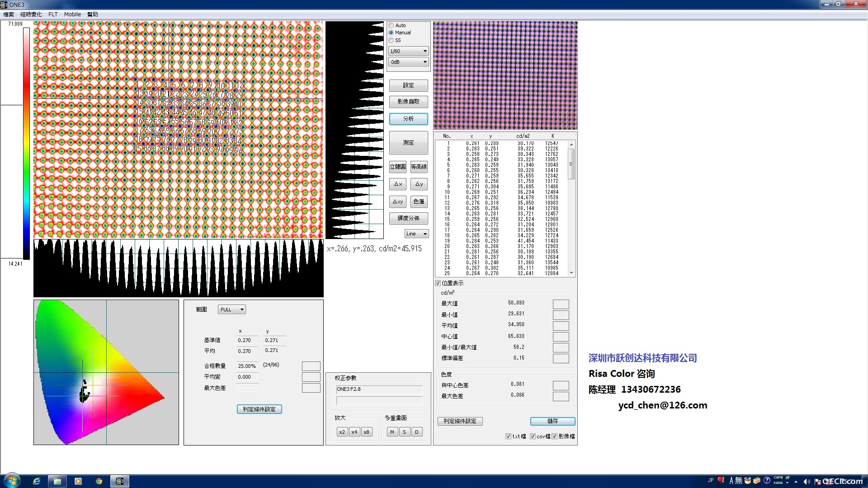Open the FLT menu

coord(53,14)
